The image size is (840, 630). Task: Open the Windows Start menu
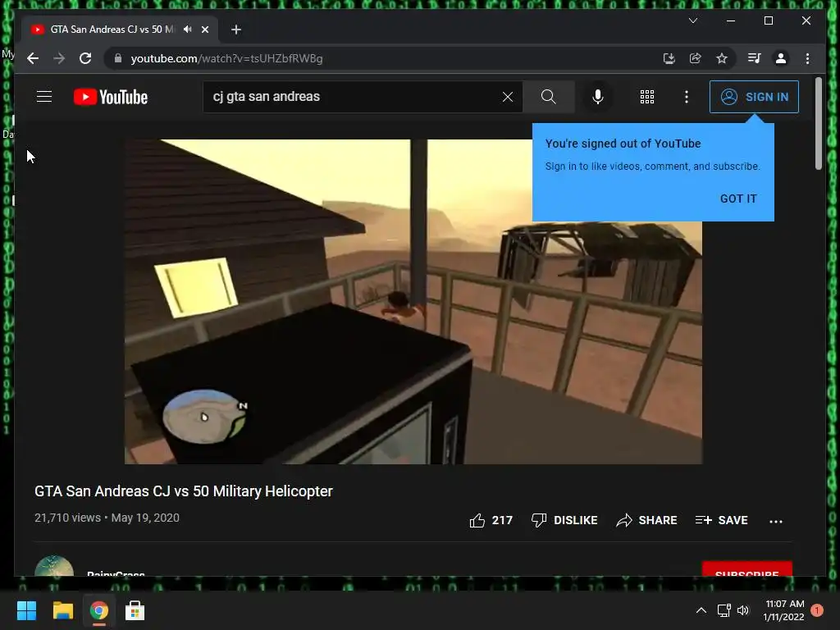tap(26, 610)
